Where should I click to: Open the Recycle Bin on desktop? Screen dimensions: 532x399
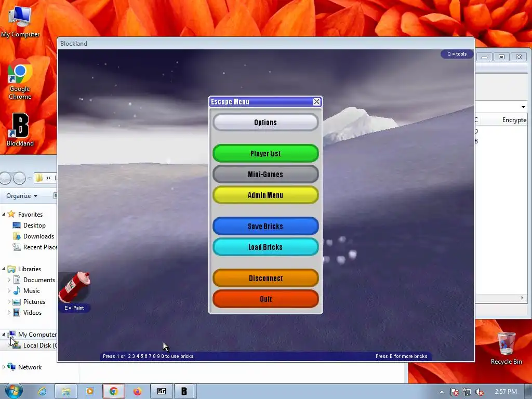click(506, 348)
